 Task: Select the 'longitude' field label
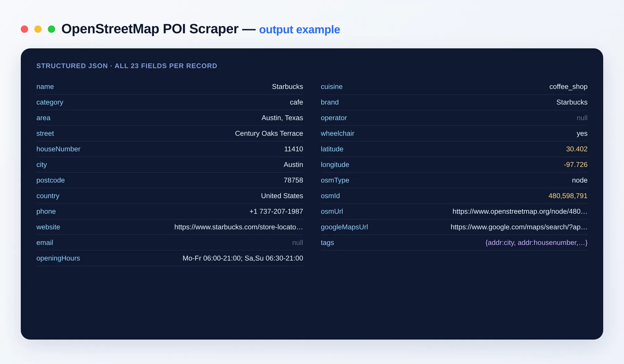point(335,165)
